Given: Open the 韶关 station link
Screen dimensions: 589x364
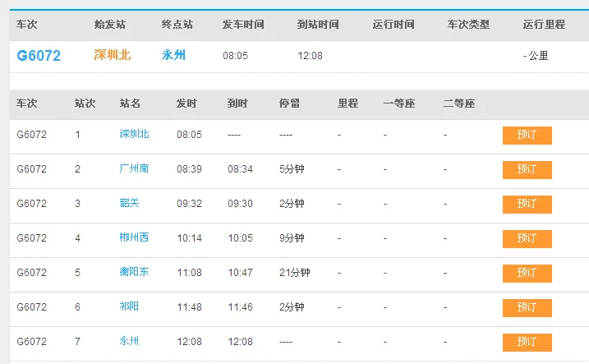Looking at the screenshot, I should [x=129, y=204].
